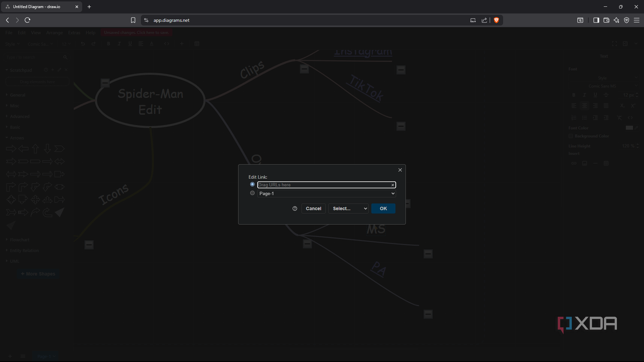Open the help icon beside Cancel
The height and width of the screenshot is (362, 644).
(x=295, y=208)
